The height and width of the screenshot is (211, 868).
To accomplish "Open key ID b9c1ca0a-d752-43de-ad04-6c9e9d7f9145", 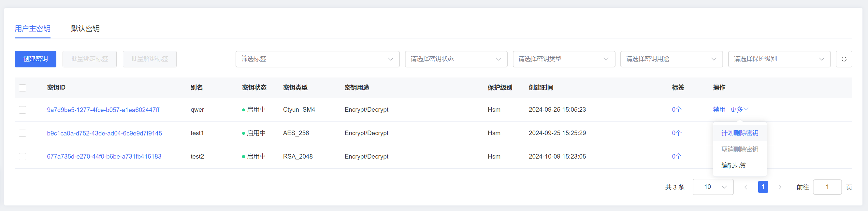I will 105,133.
